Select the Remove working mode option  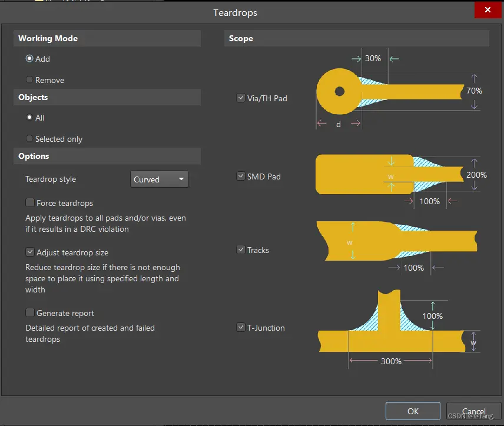click(x=29, y=80)
